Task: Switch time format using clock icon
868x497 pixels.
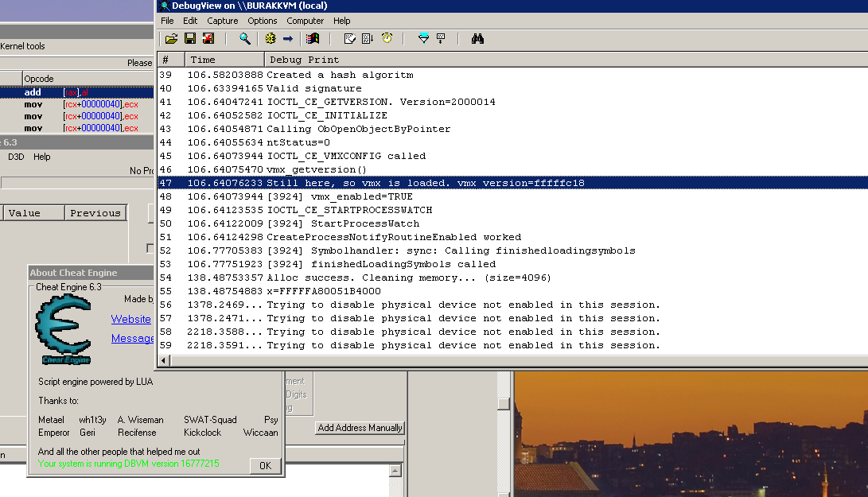Action: [x=387, y=38]
